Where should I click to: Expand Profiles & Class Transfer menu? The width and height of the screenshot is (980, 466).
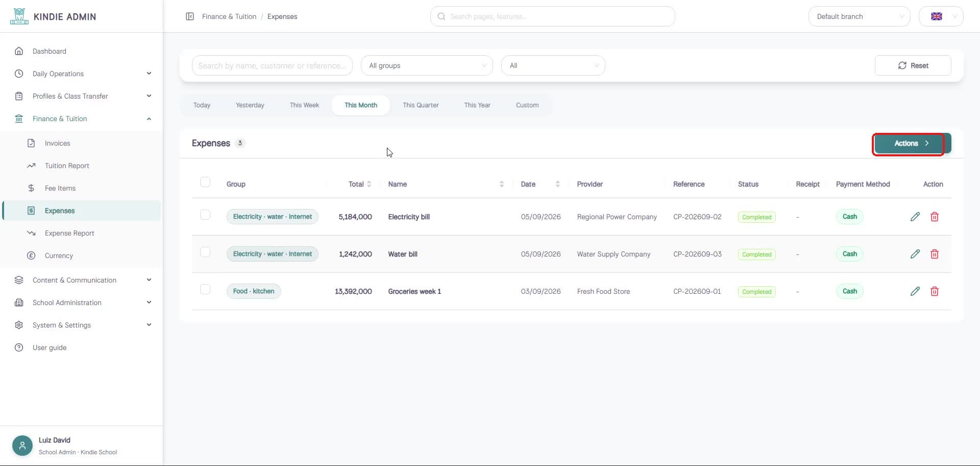tap(83, 96)
